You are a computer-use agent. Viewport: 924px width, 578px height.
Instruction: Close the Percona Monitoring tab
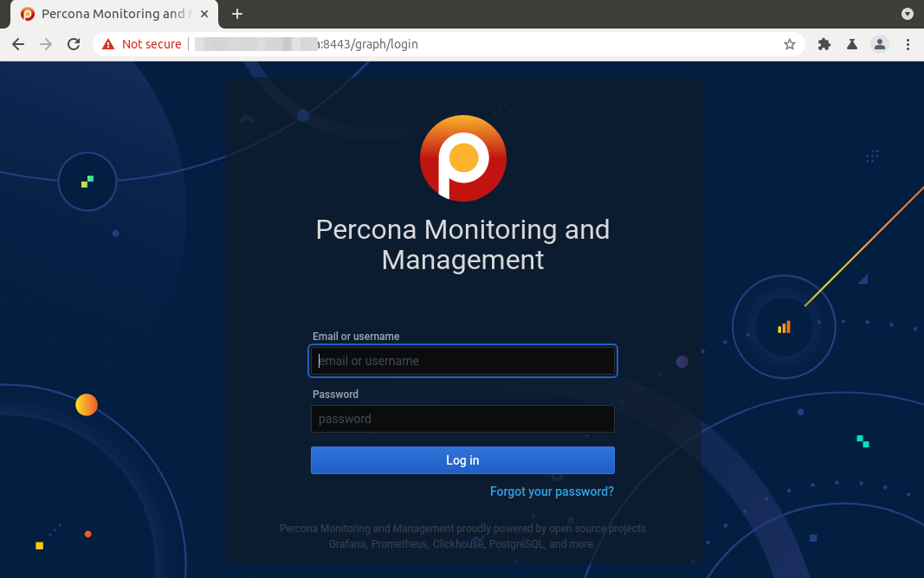(x=204, y=14)
